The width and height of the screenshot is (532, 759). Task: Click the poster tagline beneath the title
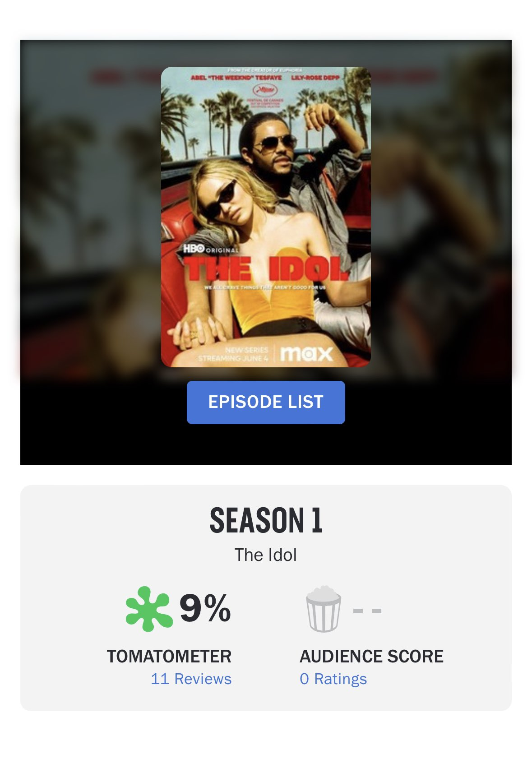click(x=265, y=287)
